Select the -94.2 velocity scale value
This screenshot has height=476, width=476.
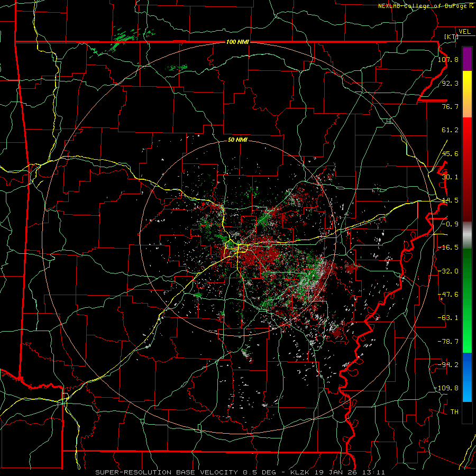click(448, 365)
